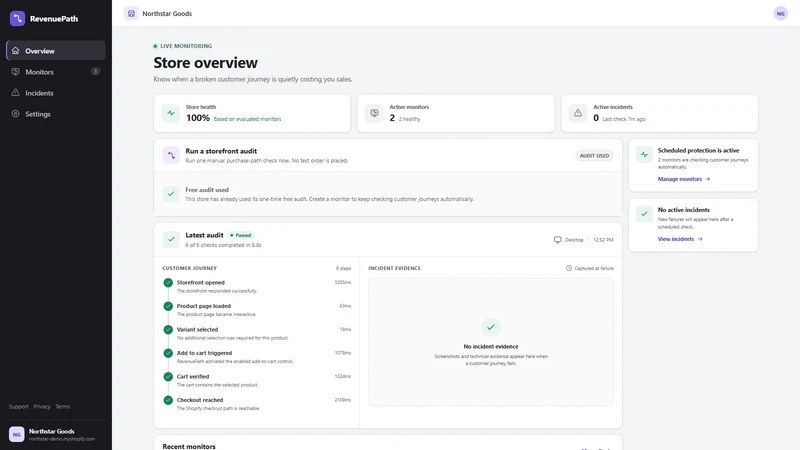Click the Storefront opened step check icon
The height and width of the screenshot is (450, 800).
168,283
